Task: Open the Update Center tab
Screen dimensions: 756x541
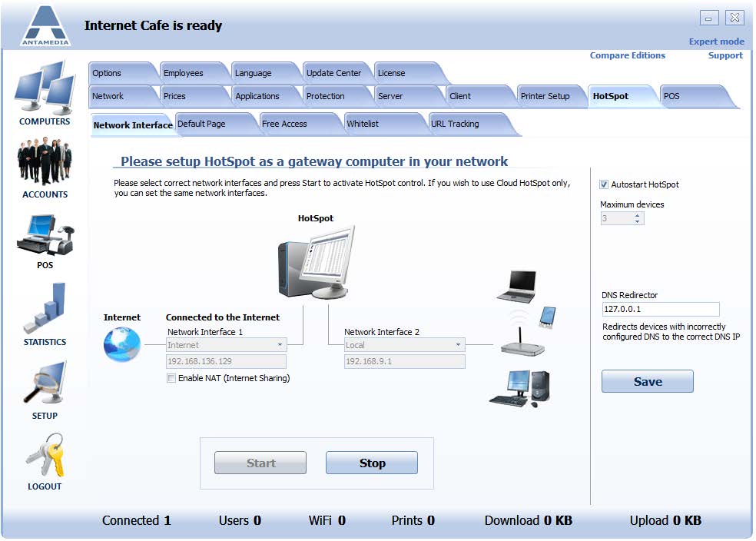Action: pyautogui.click(x=336, y=73)
